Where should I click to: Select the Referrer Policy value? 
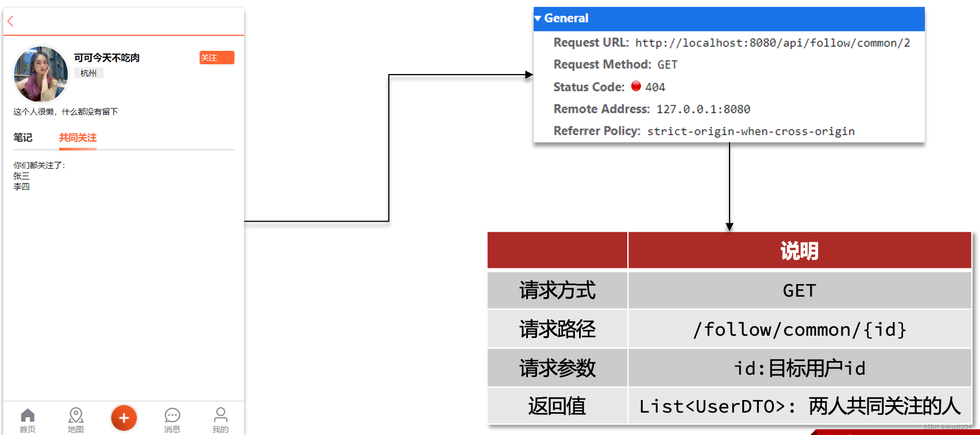(x=751, y=131)
